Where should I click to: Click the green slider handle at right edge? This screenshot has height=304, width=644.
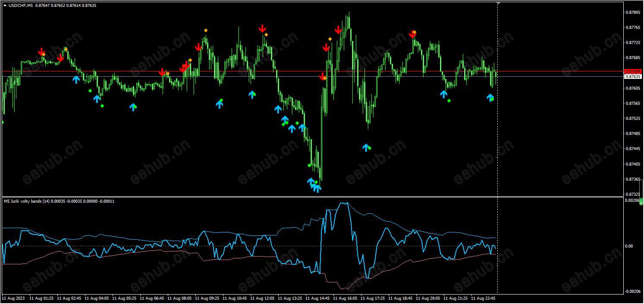641,202
